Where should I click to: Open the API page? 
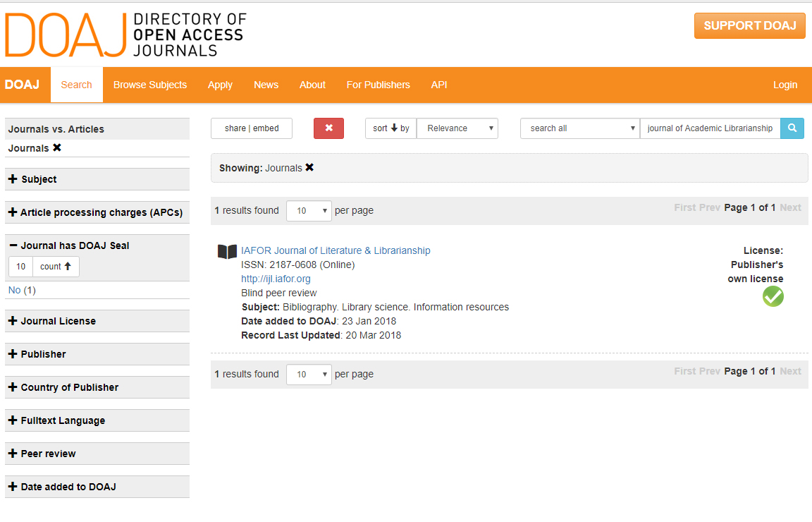click(x=439, y=85)
